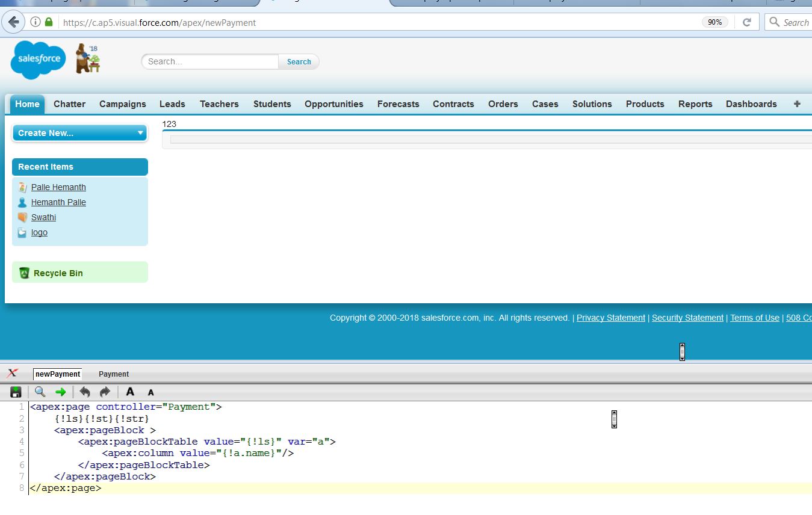812x515 pixels.
Task: Switch to the Payment controller tab
Action: click(114, 374)
